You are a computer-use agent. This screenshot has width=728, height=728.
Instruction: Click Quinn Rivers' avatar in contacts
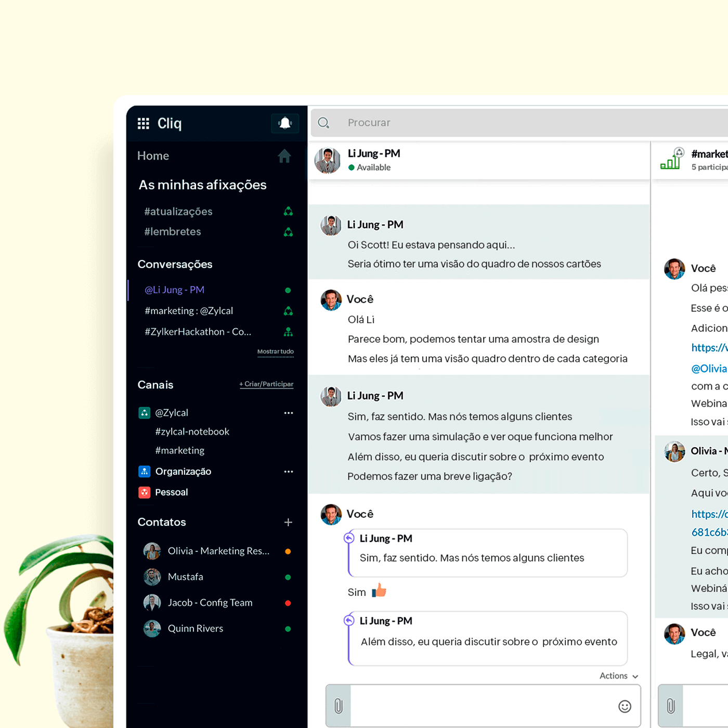coord(152,629)
